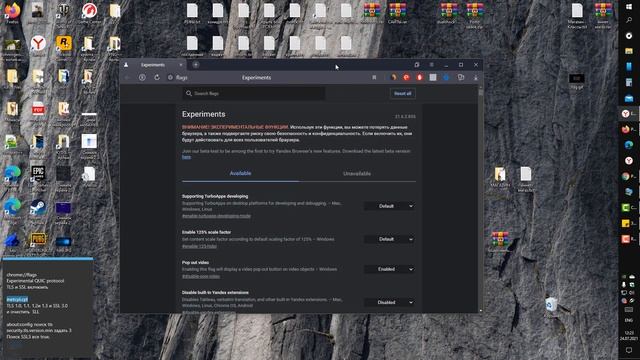This screenshot has width=640, height=360.
Task: Click the address bar showing flags
Action: coord(182,78)
